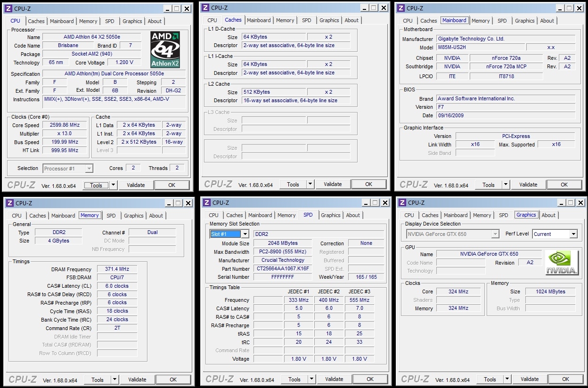
Task: Open the Tools dropdown arrow in the Memory tab window
Action: coord(114,380)
